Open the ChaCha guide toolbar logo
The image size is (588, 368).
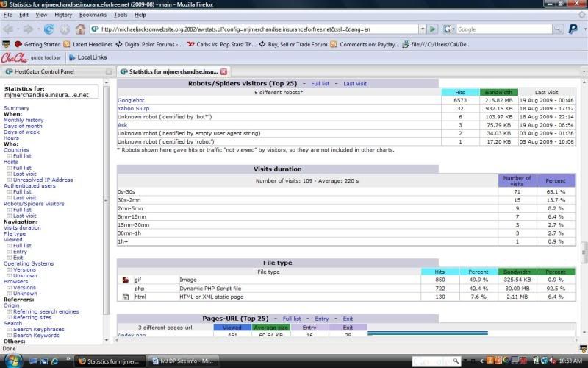coord(15,57)
